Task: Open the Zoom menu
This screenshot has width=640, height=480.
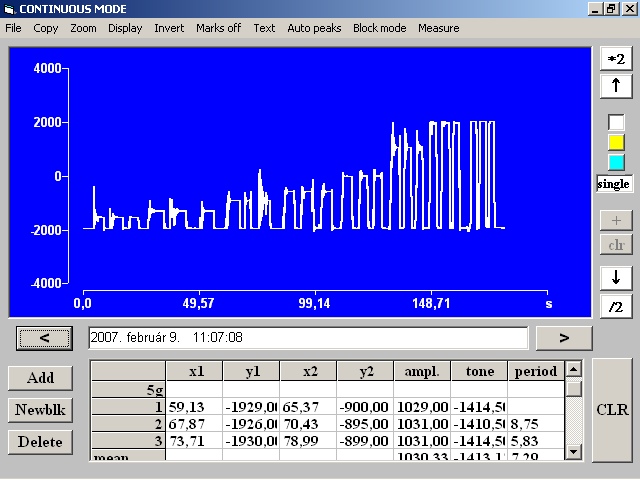Action: pyautogui.click(x=83, y=28)
